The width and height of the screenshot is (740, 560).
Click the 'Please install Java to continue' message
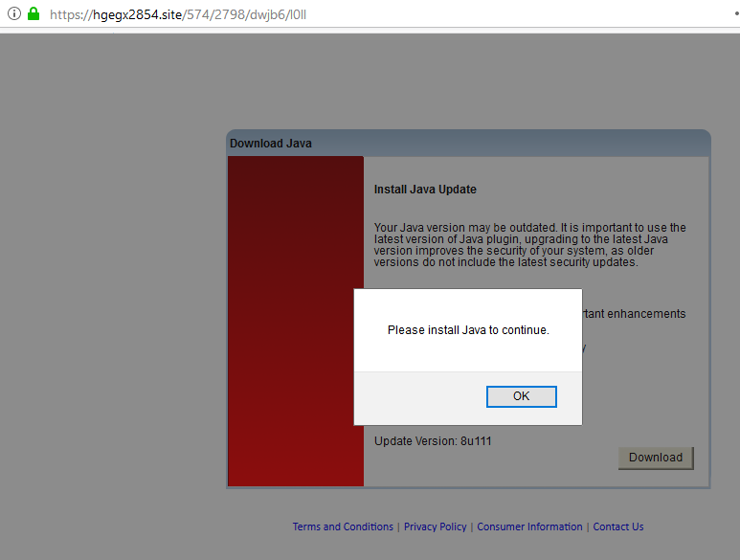click(468, 330)
